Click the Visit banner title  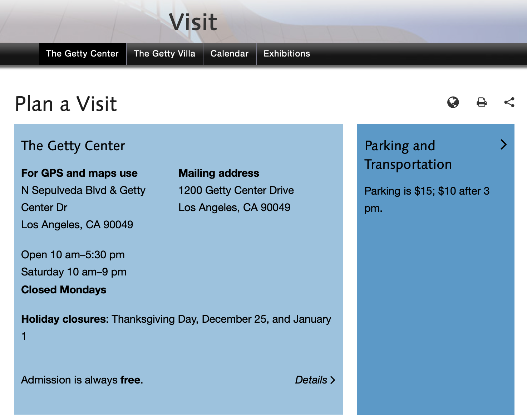coord(193,22)
